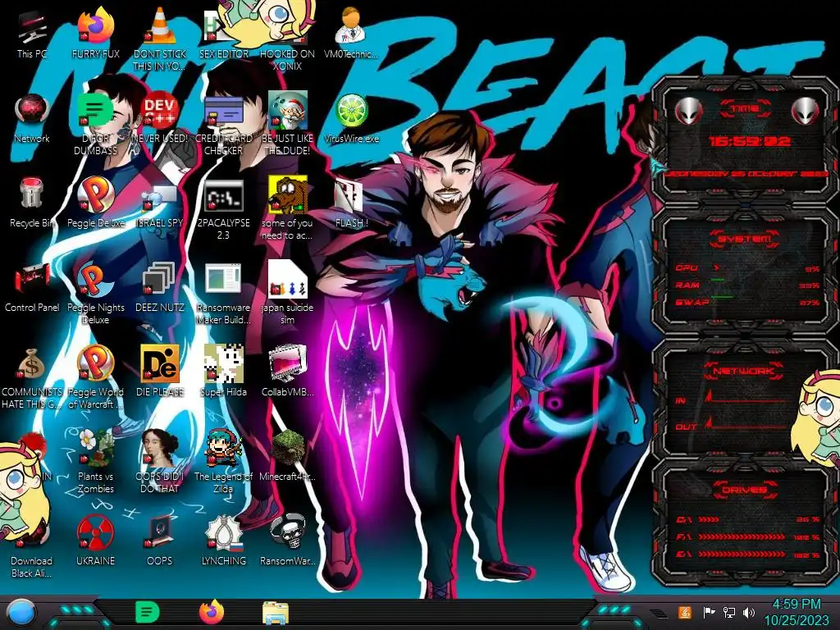Select the DEV C++ NEVER USED shortcut
The image size is (840, 630).
(x=160, y=119)
